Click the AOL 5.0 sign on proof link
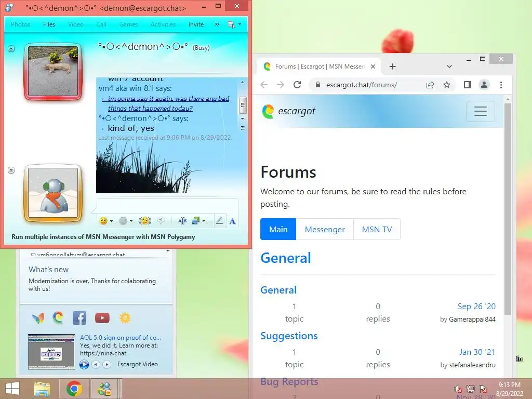Viewport: 532px width, 399px height. (121, 338)
